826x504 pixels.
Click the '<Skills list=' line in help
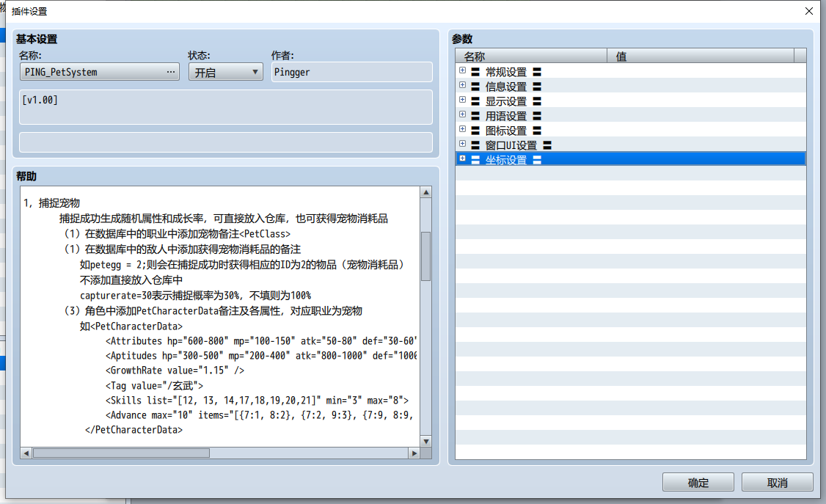257,401
